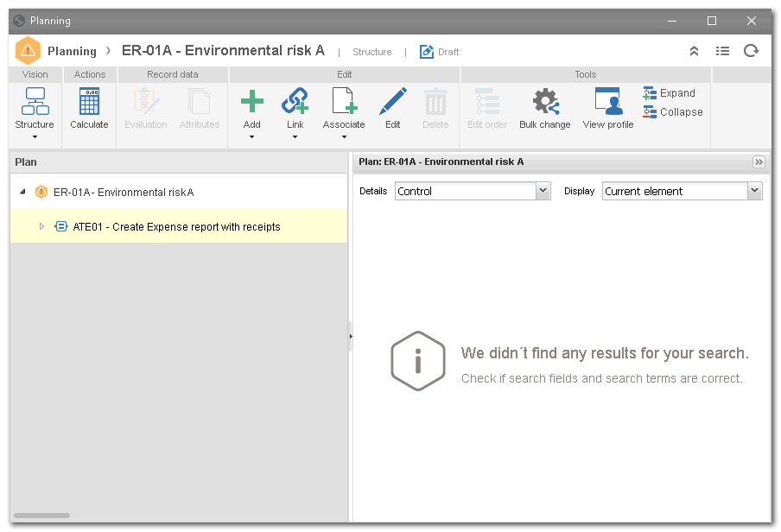Collapse all structure items

[673, 112]
